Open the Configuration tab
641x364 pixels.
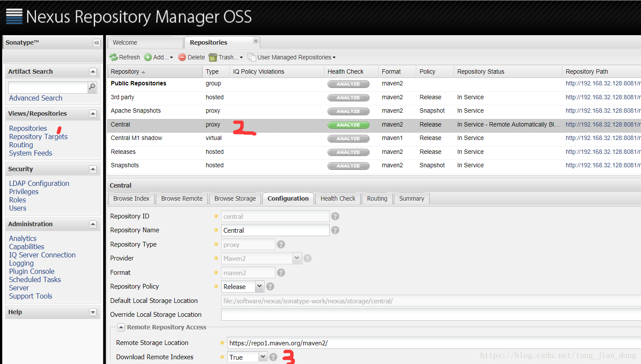[x=288, y=198]
